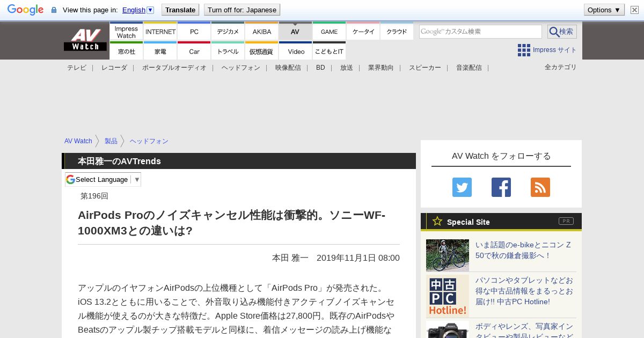This screenshot has width=644, height=338.
Task: Click the Translate button
Action: click(x=180, y=10)
